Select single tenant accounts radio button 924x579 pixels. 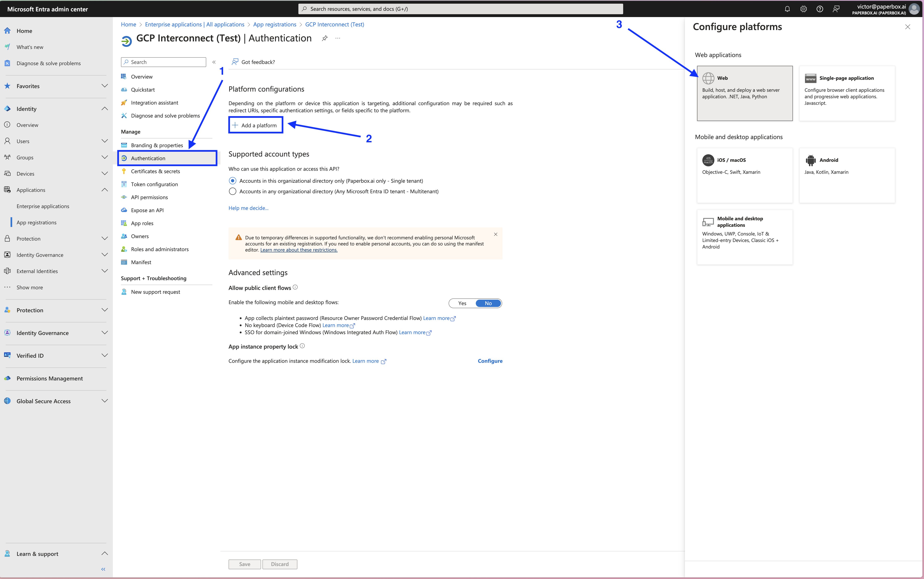point(232,180)
